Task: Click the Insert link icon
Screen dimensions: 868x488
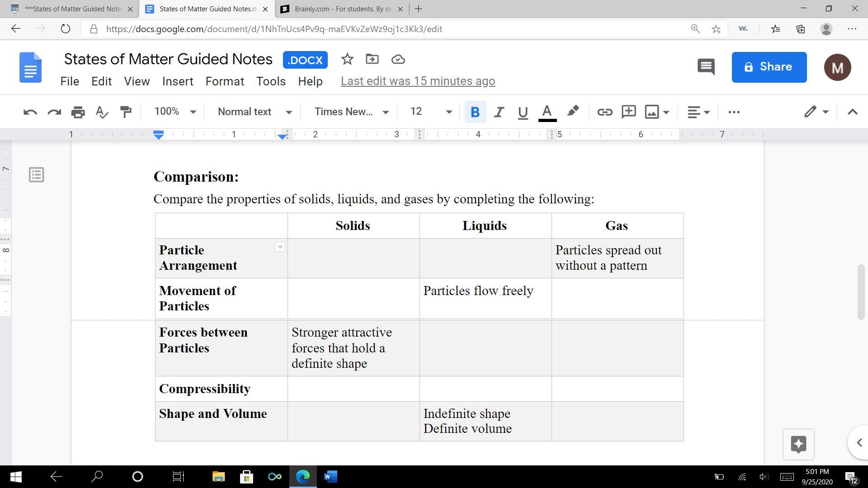Action: (x=604, y=112)
